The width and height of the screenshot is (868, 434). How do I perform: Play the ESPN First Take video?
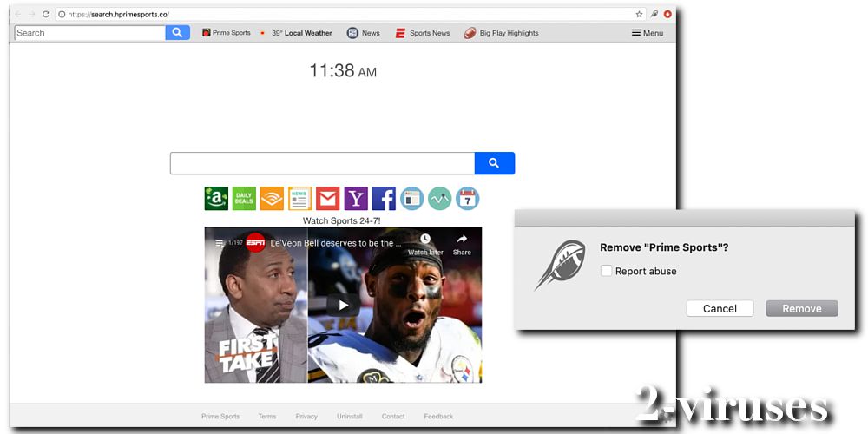coord(343,305)
